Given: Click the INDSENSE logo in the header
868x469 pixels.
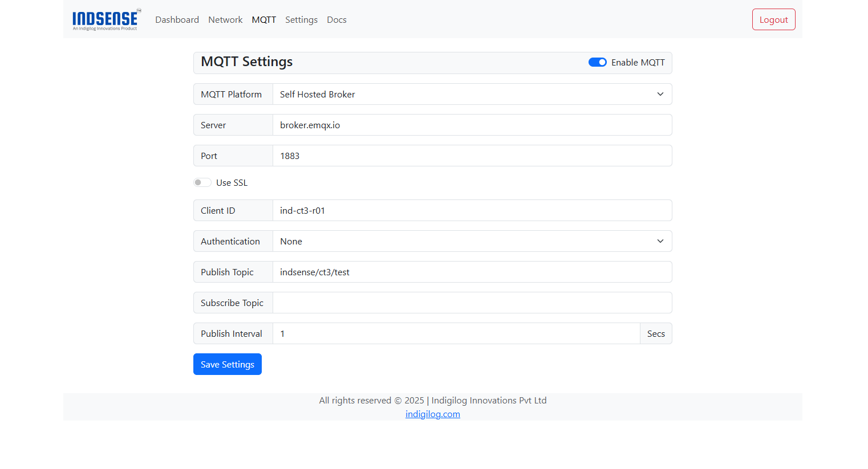Looking at the screenshot, I should point(106,19).
